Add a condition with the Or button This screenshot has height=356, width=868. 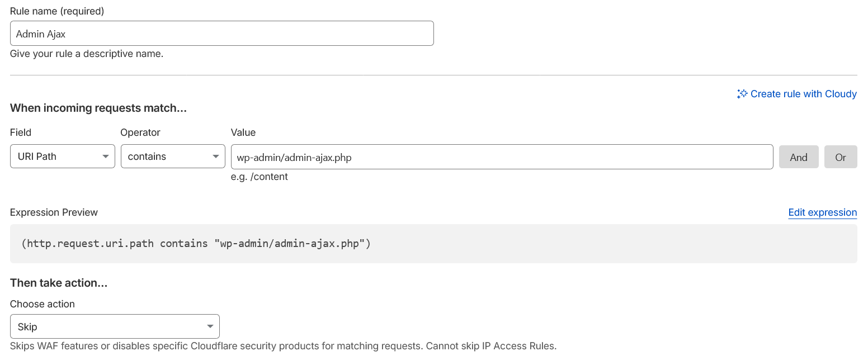point(840,157)
